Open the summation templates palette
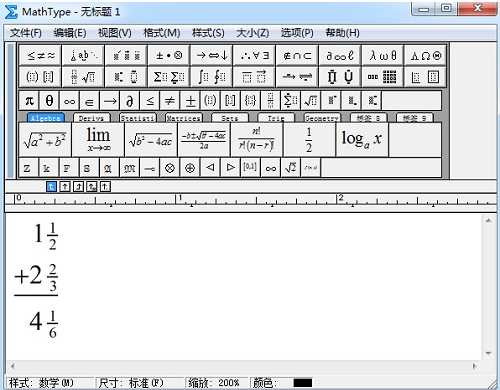 click(x=169, y=77)
